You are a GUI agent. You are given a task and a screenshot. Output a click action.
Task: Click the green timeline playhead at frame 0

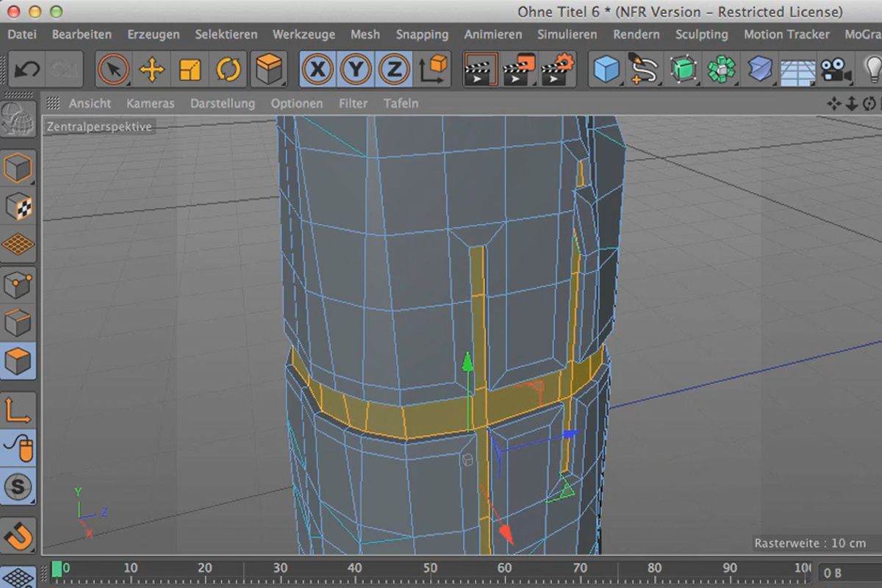click(57, 570)
